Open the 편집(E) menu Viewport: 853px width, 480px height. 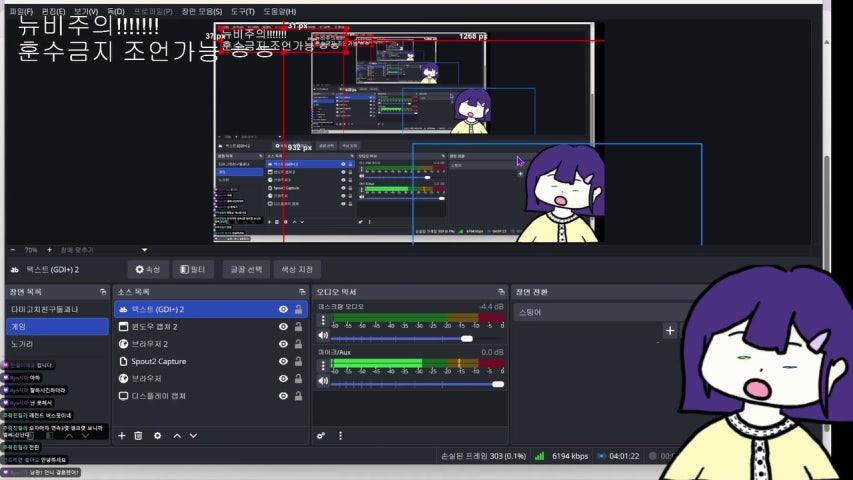point(53,11)
